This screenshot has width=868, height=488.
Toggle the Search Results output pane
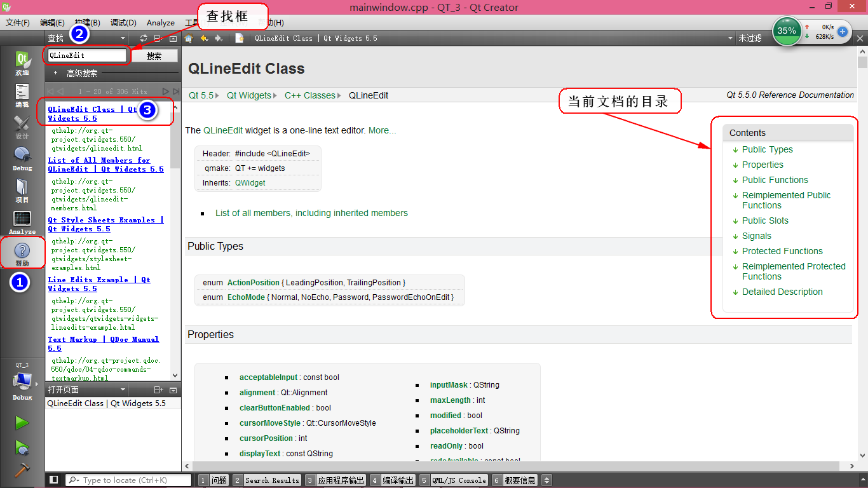pyautogui.click(x=266, y=480)
